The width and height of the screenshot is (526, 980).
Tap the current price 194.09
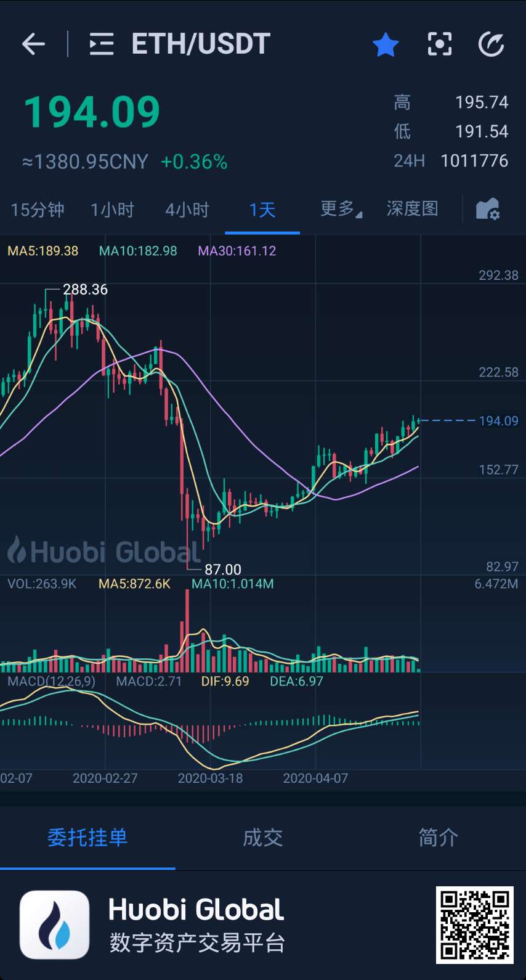point(92,112)
